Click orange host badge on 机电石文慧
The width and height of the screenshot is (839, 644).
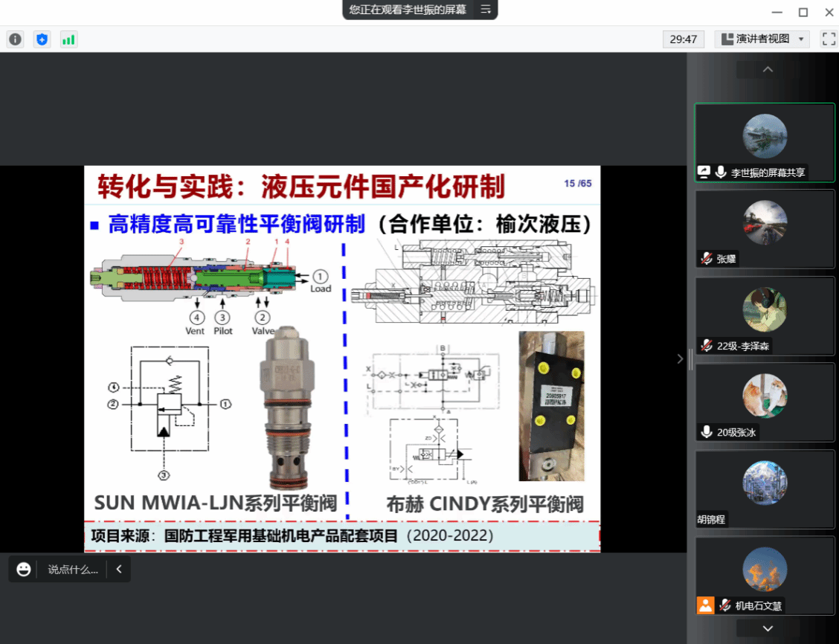[x=705, y=605]
